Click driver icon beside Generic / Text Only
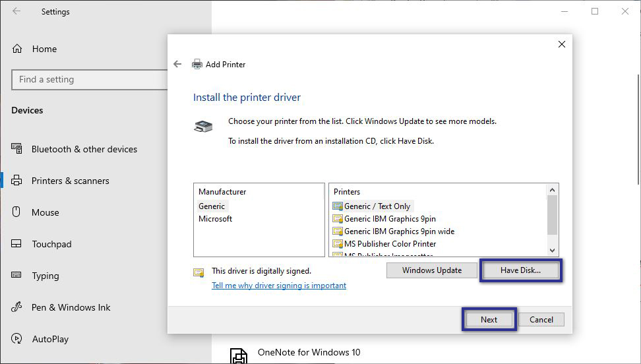The width and height of the screenshot is (641, 364). click(338, 206)
